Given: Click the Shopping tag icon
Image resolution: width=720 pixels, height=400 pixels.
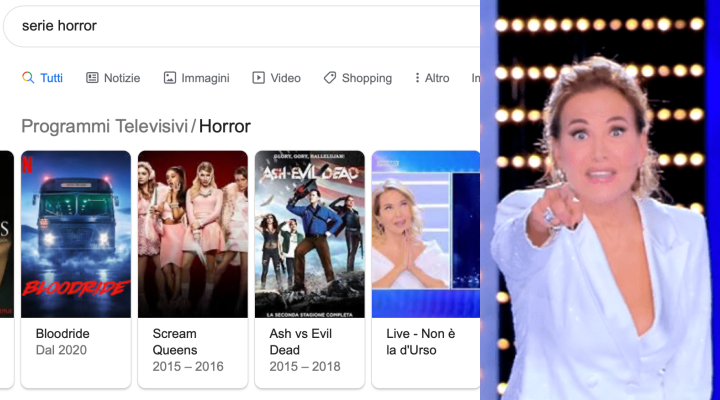Looking at the screenshot, I should 330,78.
